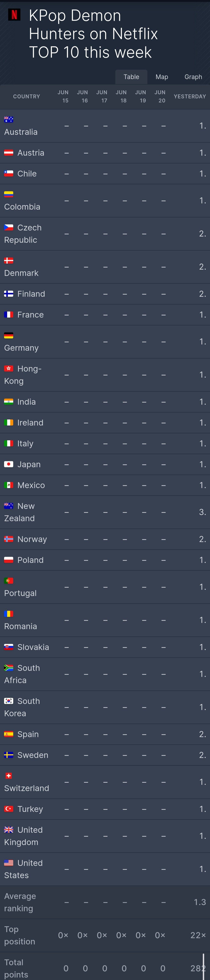Click the Netflix logo icon
The width and height of the screenshot is (210, 980).
coord(14,15)
